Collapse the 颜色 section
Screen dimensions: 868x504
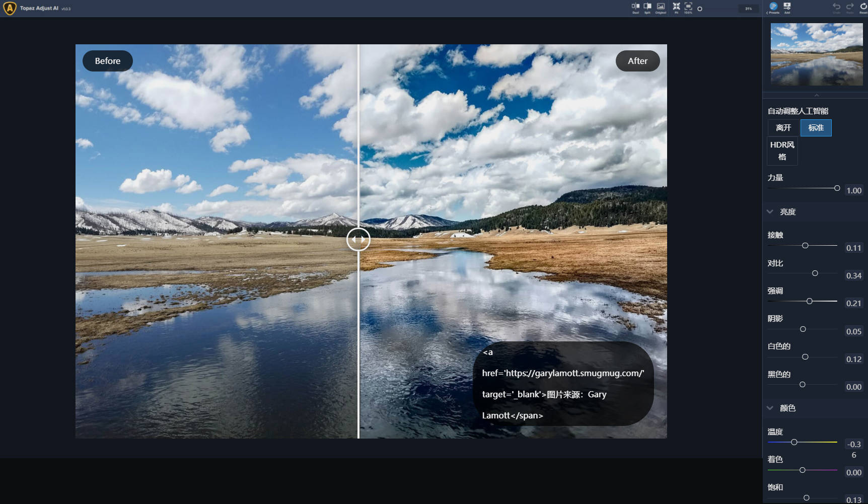click(770, 408)
